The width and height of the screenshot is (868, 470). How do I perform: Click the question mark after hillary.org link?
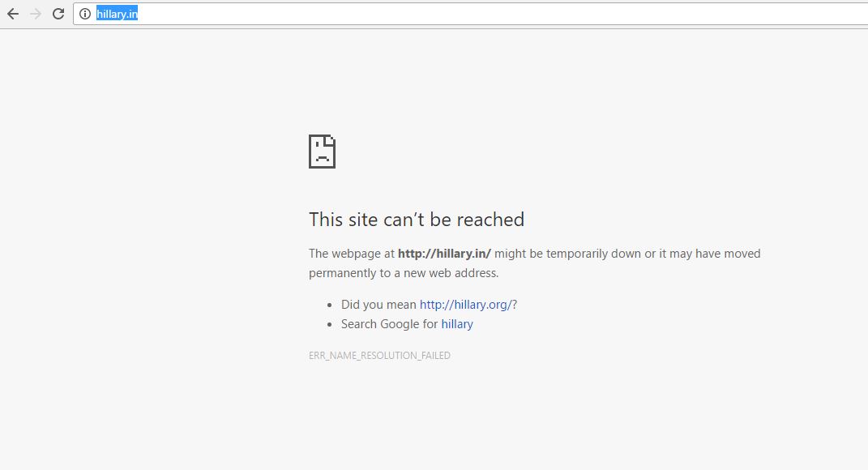(x=515, y=305)
